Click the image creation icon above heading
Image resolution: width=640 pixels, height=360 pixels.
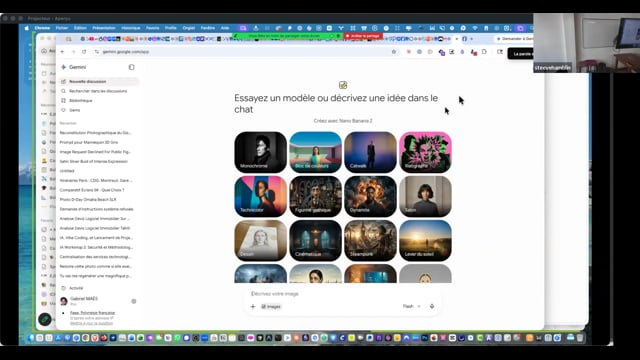(x=343, y=85)
